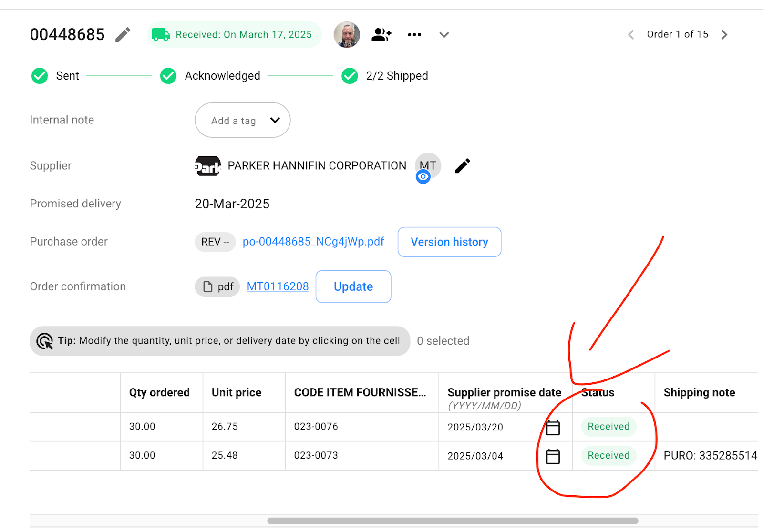
Task: Open the MT0116208 order confirmation link
Action: 278,286
